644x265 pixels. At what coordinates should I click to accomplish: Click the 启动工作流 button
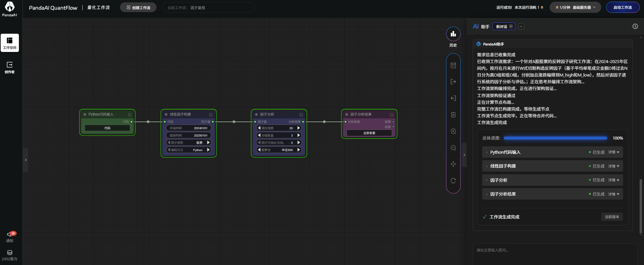tap(623, 7)
